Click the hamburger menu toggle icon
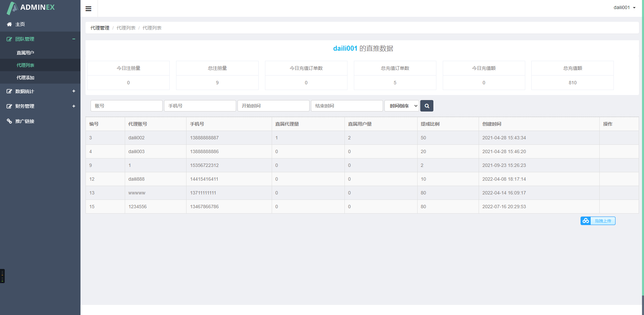This screenshot has height=315, width=644. (89, 9)
